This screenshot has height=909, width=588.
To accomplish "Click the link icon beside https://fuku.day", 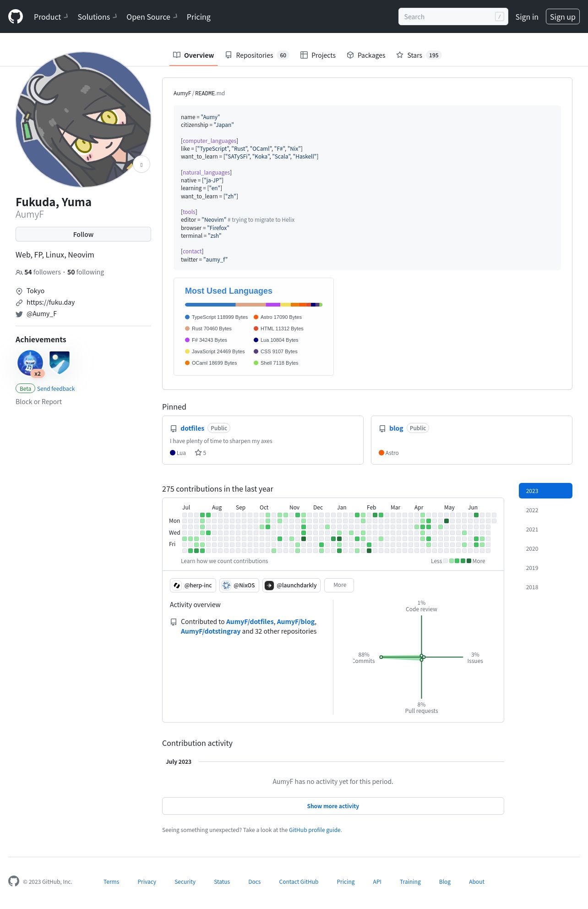I will coord(19,302).
